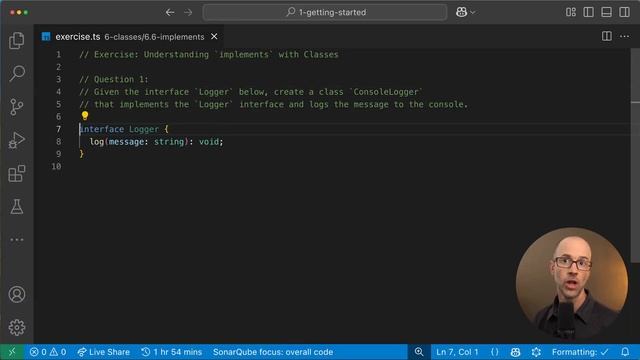
Task: Click line number 1 in gutter
Action: (x=58, y=55)
